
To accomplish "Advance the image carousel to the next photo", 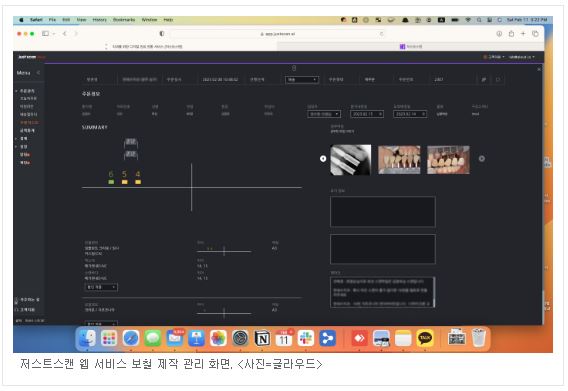I will [x=481, y=159].
